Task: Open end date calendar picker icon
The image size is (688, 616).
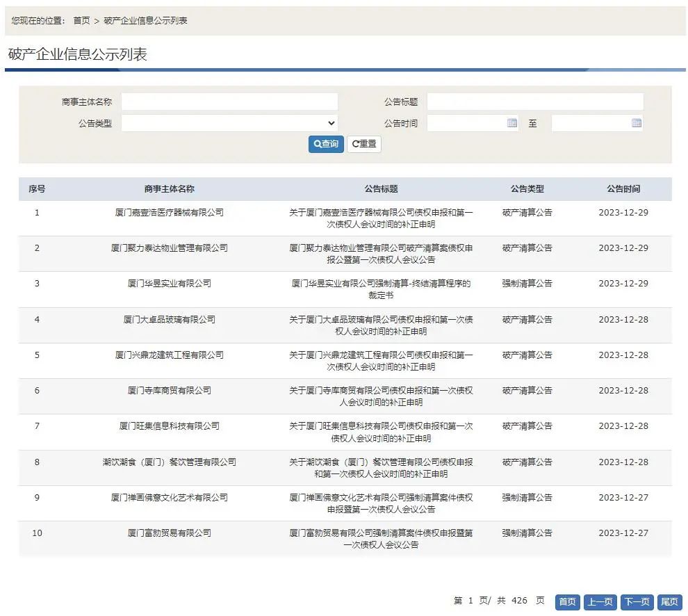Action: tap(636, 123)
